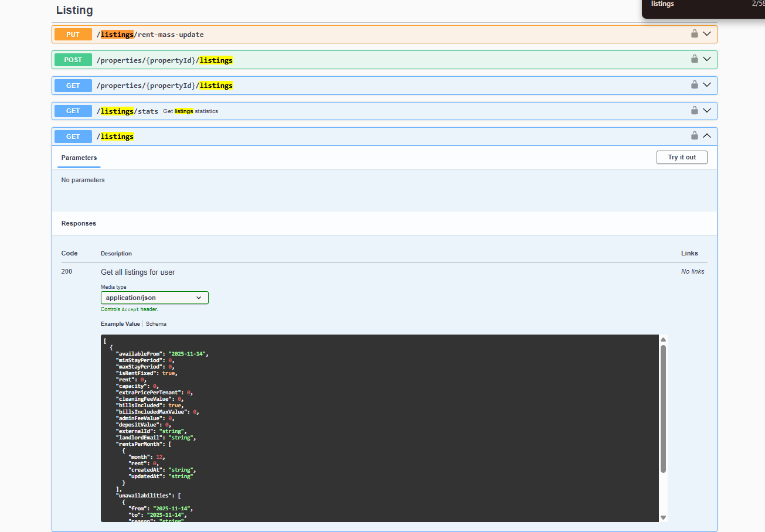Click the 200 response code

67,271
